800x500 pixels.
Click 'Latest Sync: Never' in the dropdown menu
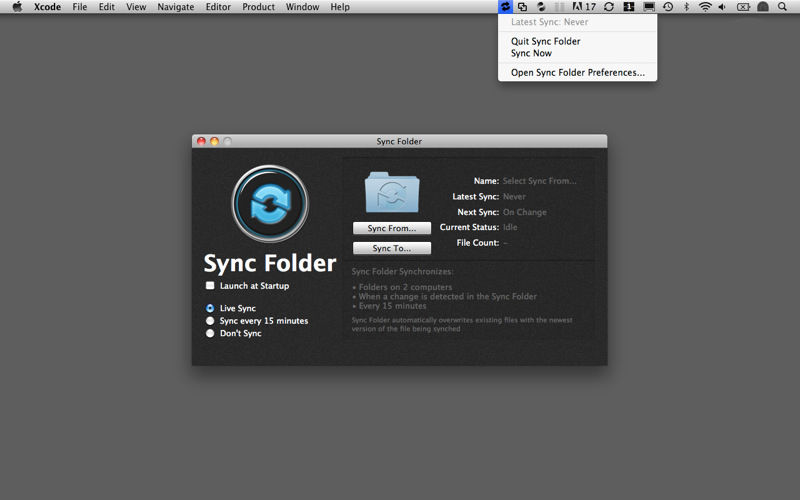click(549, 22)
